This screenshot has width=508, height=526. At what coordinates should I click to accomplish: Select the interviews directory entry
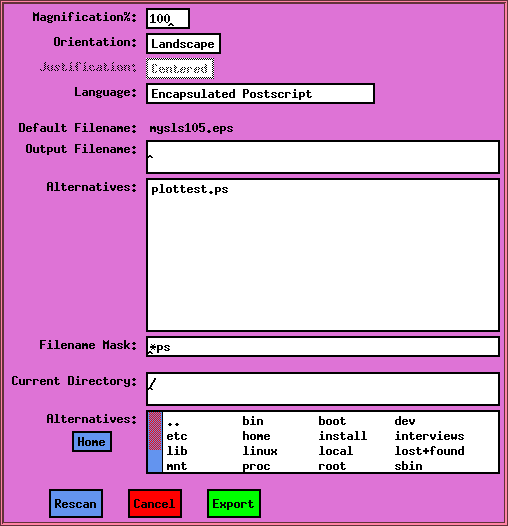(x=429, y=436)
